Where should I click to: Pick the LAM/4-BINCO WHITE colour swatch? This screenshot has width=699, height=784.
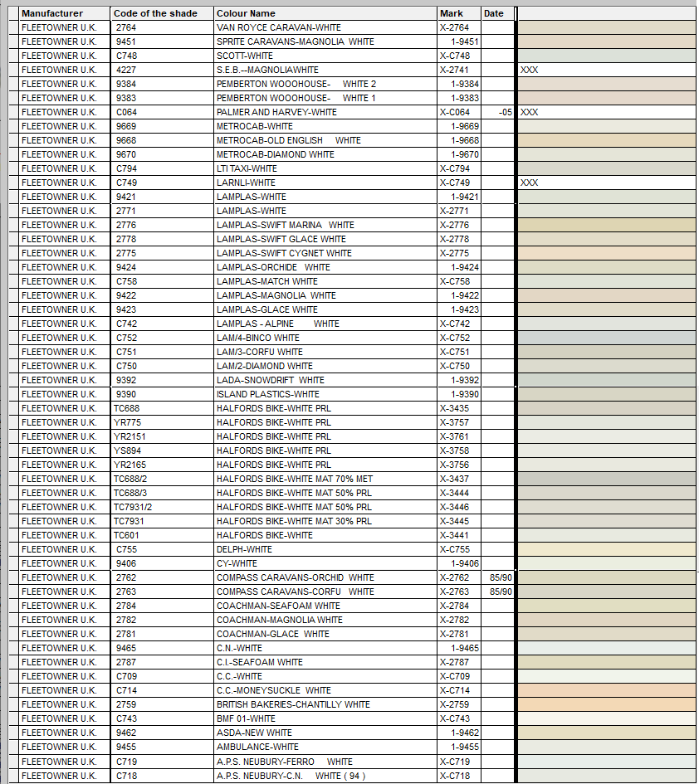tap(607, 338)
